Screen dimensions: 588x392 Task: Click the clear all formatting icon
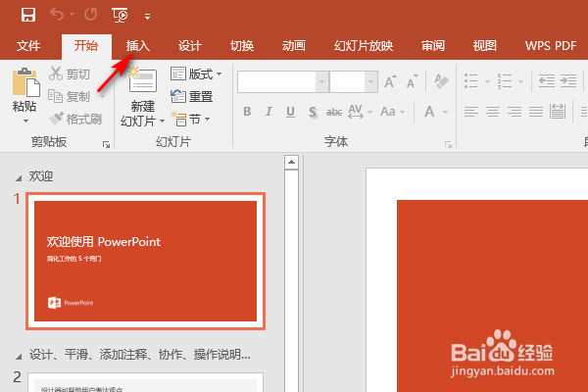coord(441,81)
